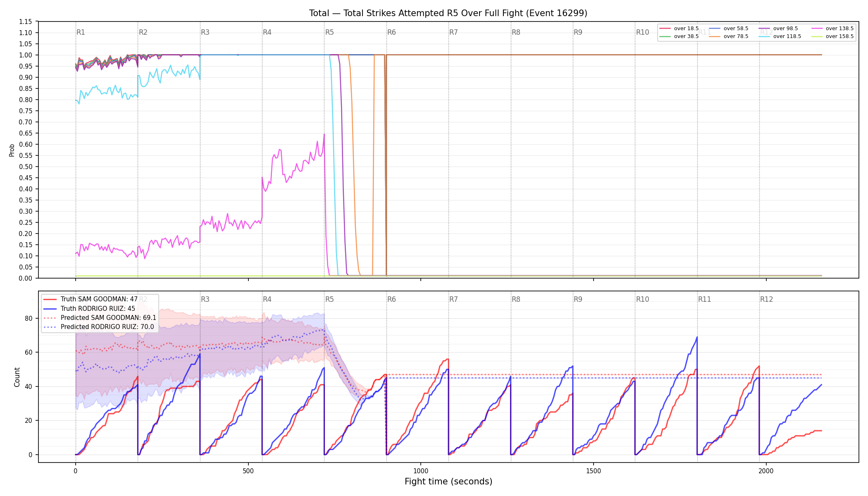
Task: Select 'Predicted RODRIGO RUIZ: 70.0' legend item
Action: [99, 327]
